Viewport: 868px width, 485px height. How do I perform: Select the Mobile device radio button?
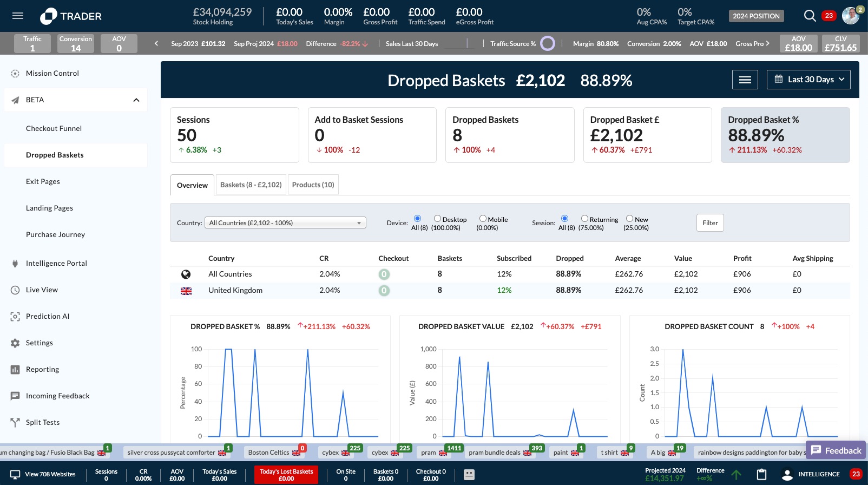(x=483, y=219)
